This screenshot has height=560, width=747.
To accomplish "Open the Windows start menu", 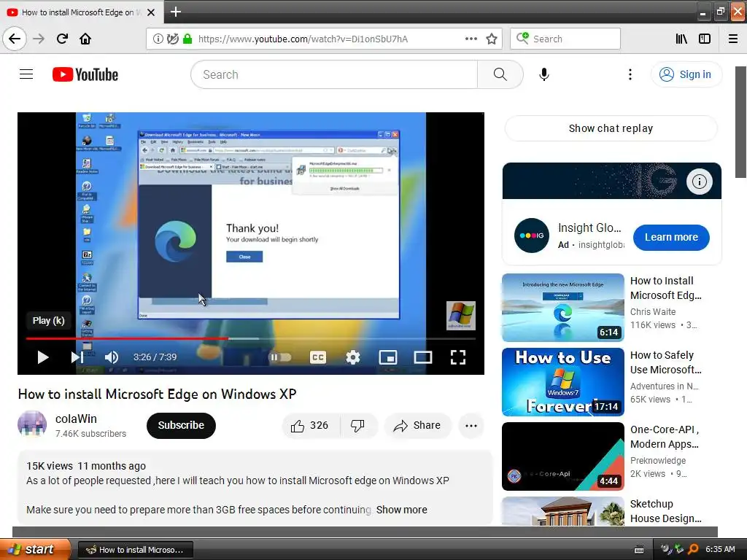I will (36, 549).
